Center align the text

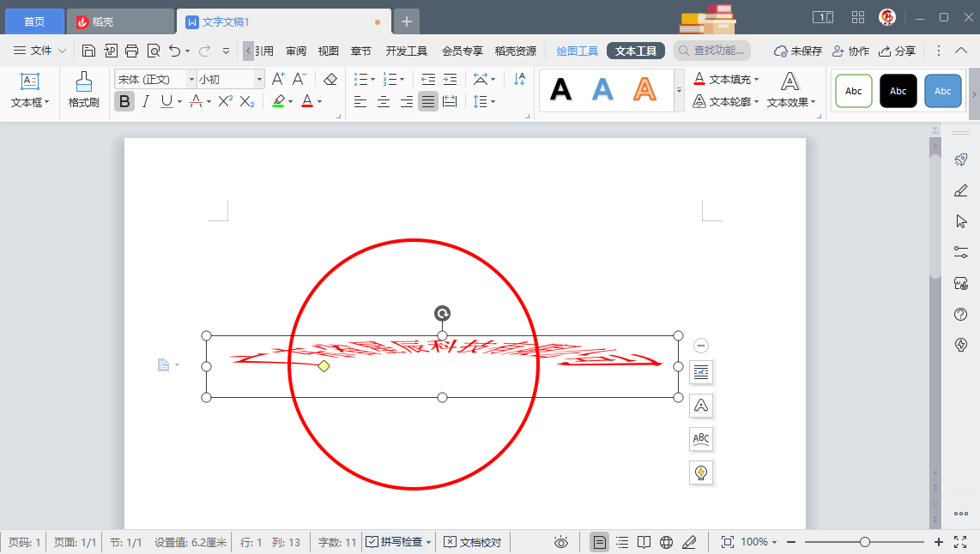pos(383,102)
